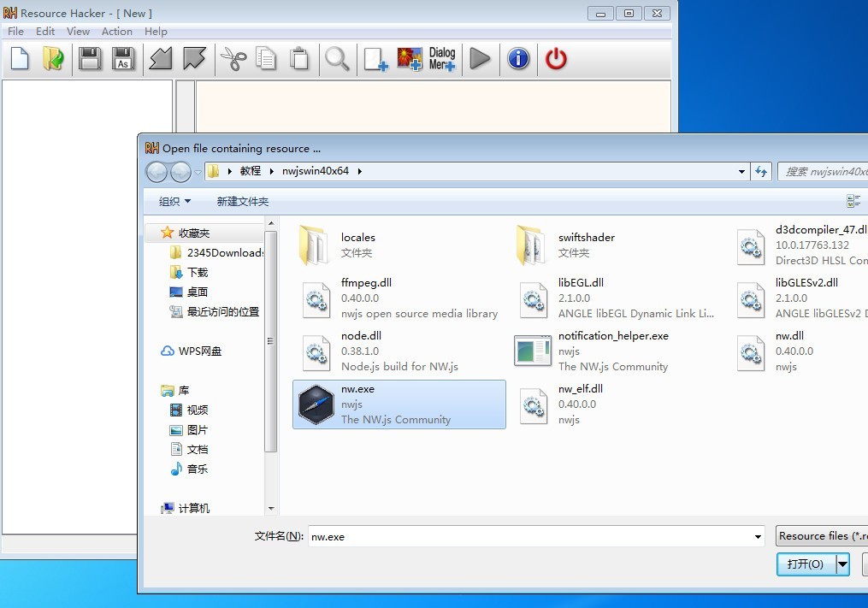Screen dimensions: 868x608
Task: Select the notification_helper.exe file
Action: point(612,351)
